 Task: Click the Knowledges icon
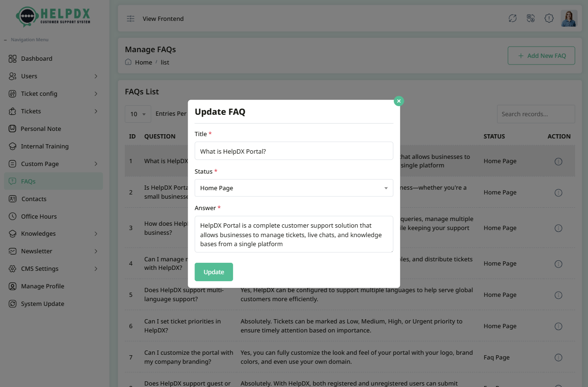[12, 233]
